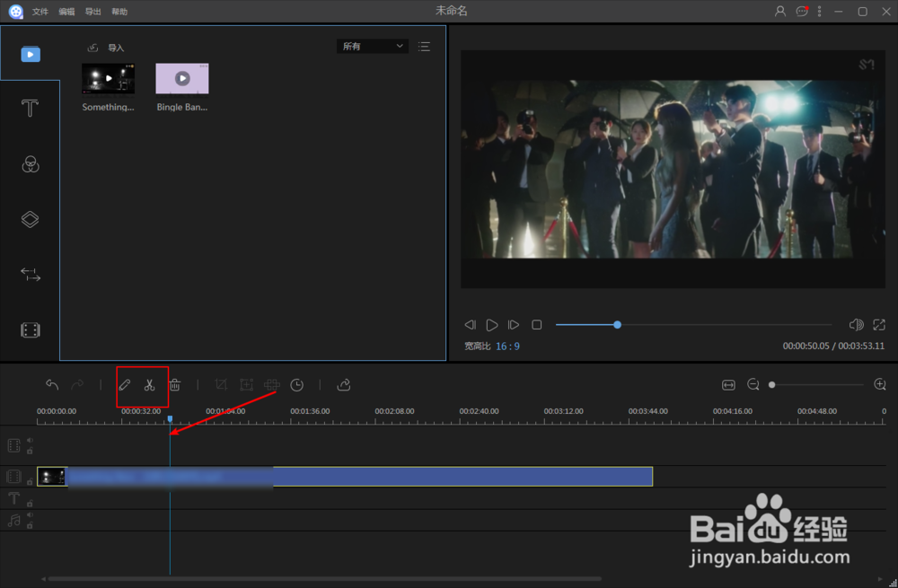The width and height of the screenshot is (898, 588).
Task: Zoom in the timeline with plus magnifier
Action: (x=880, y=385)
